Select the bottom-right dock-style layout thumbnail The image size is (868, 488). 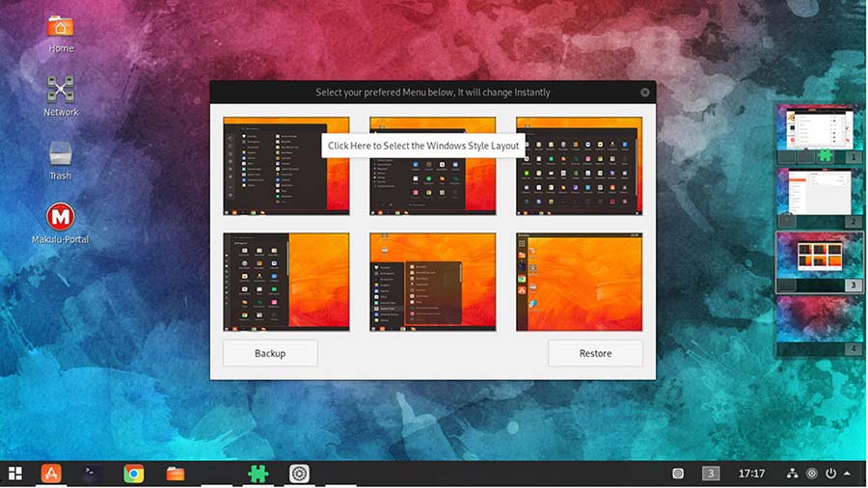pos(579,282)
